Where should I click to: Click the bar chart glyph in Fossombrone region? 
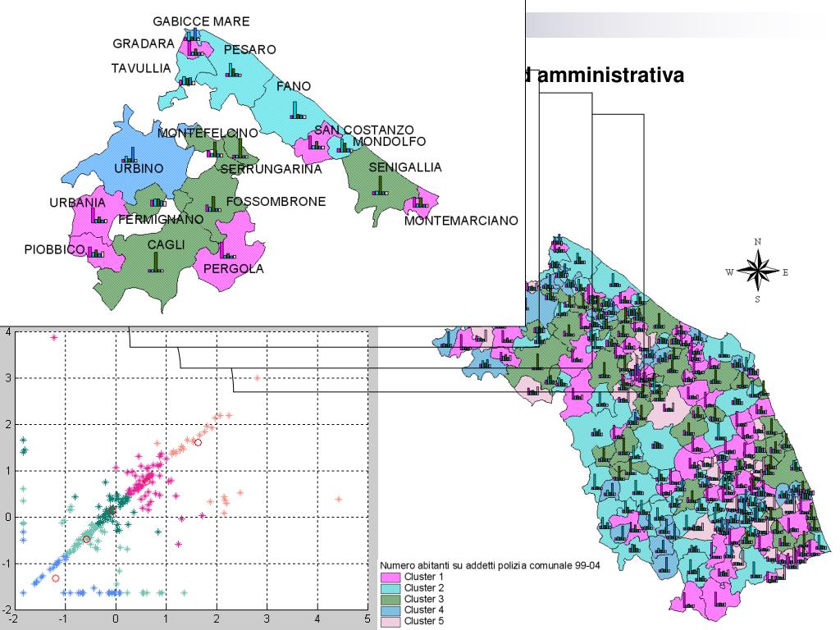point(212,204)
